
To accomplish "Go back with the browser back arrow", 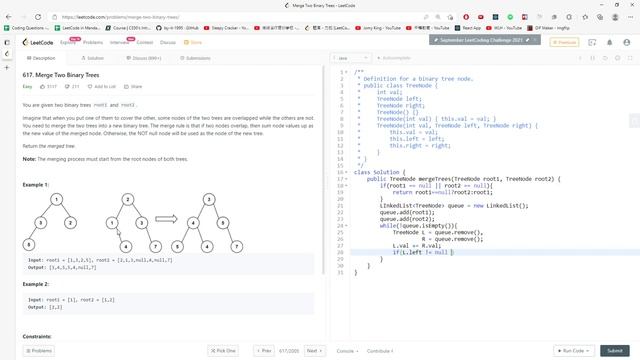I will click(x=9, y=17).
